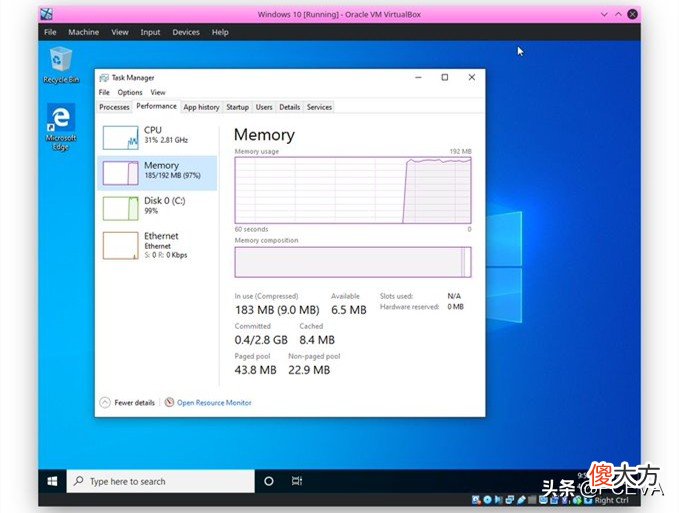The image size is (679, 513).
Task: Click the VirtualBox mouse integration status icon
Action: [x=577, y=500]
